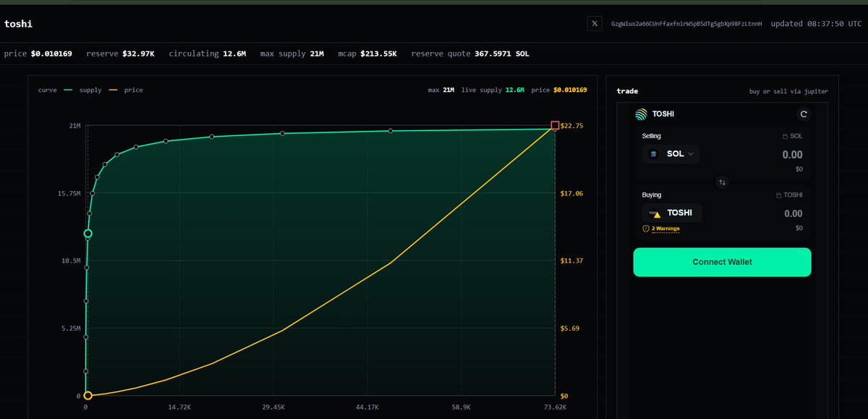Click the refresh icon in trade panel
This screenshot has height=419, width=868.
point(803,114)
